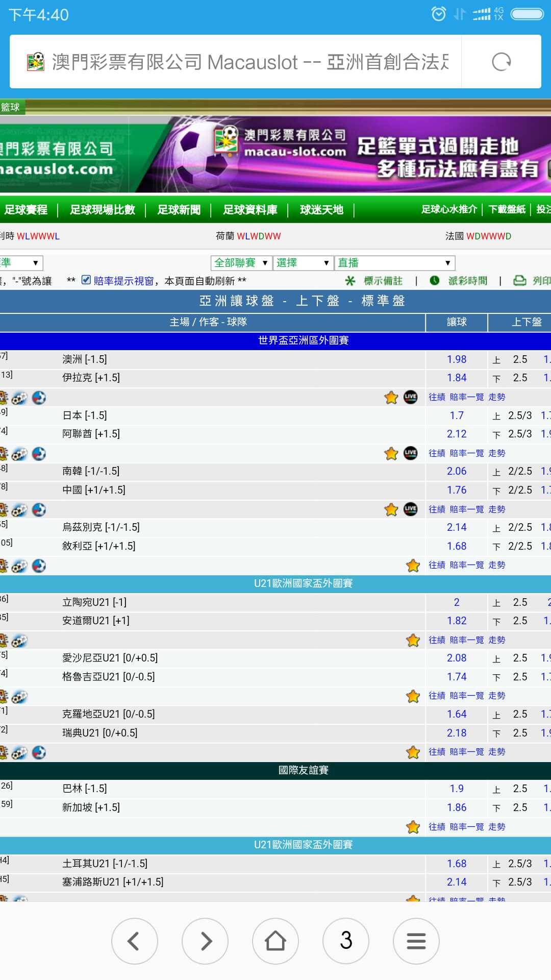Go back with the browser back arrow
This screenshot has width=551, height=980.
click(x=135, y=941)
